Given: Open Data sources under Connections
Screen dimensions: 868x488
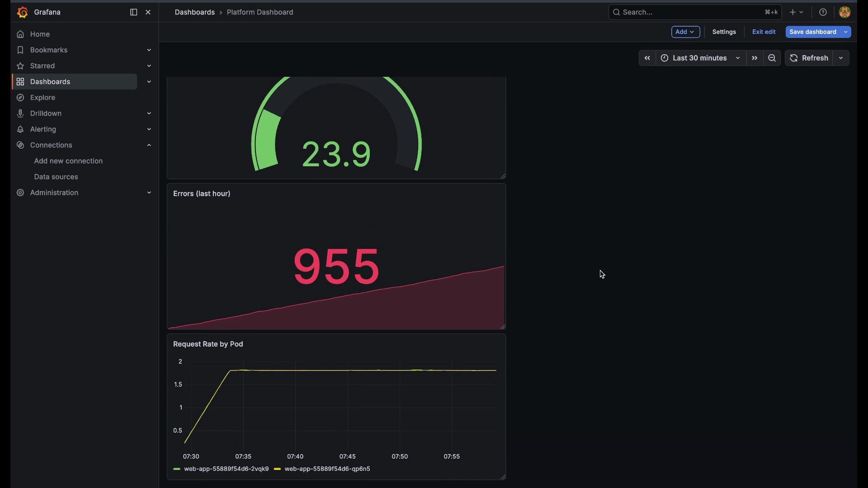Looking at the screenshot, I should click(x=56, y=177).
